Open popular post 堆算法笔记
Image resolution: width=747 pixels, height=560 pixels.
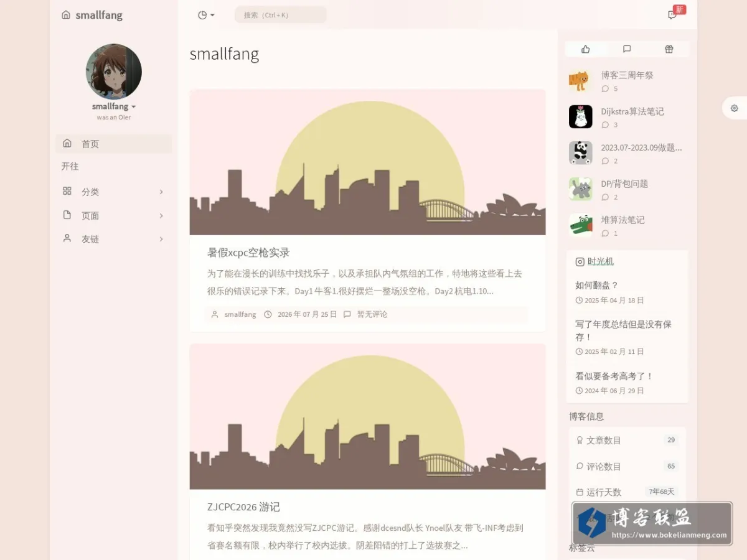click(x=623, y=220)
